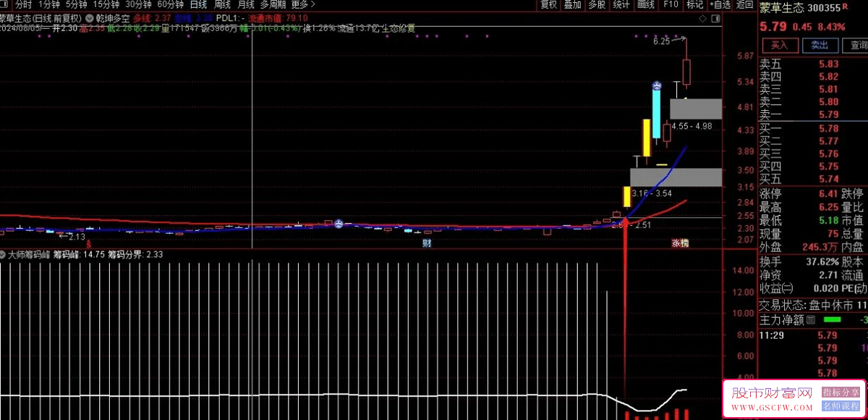Viewport: 868px width, 420px height.
Task: Select the 卖一 price 5.79
Action: 828,114
